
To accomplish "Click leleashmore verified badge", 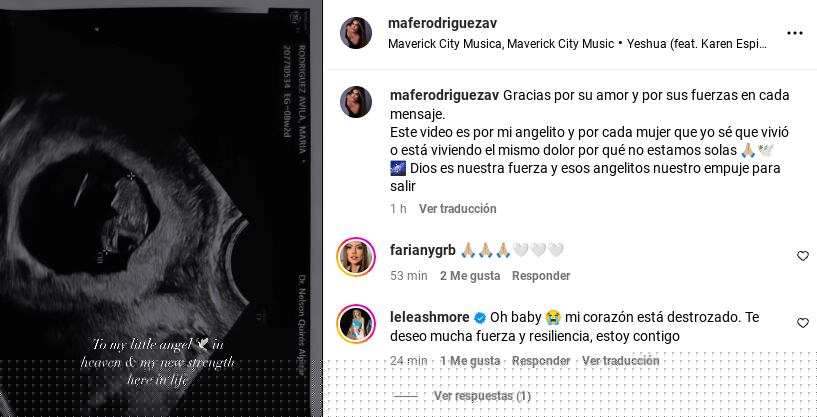I will (480, 317).
